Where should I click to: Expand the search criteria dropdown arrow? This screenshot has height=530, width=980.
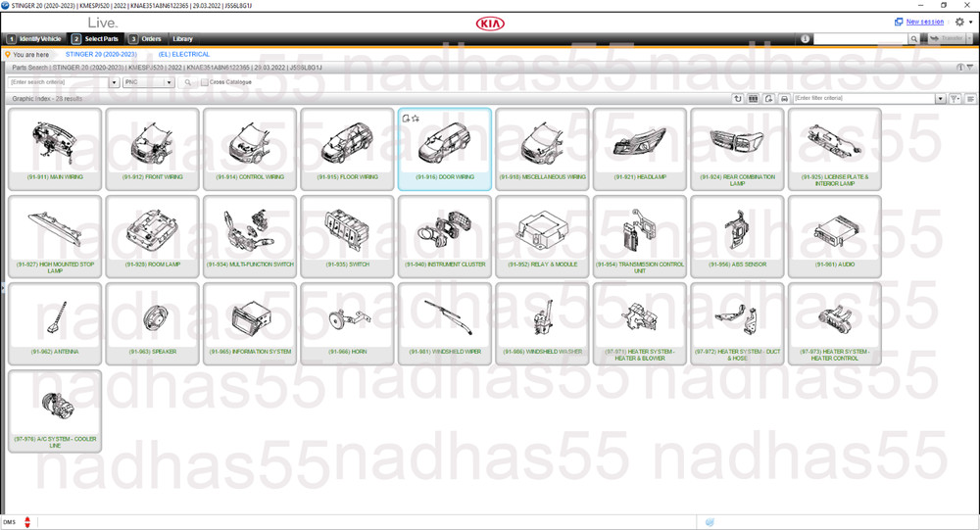pos(115,82)
